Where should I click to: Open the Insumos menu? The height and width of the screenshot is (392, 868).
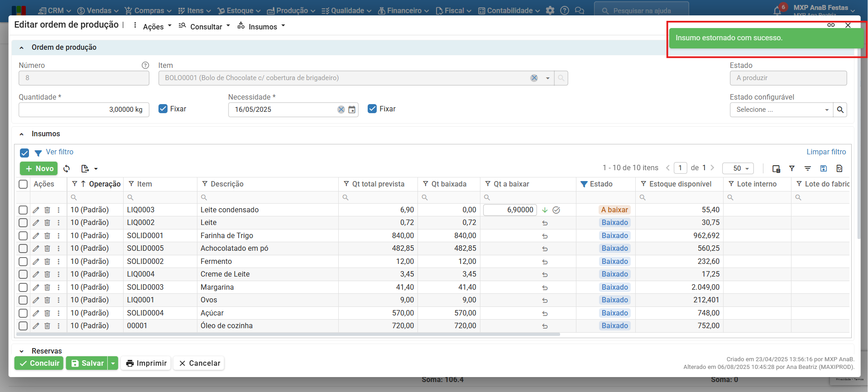coord(262,27)
